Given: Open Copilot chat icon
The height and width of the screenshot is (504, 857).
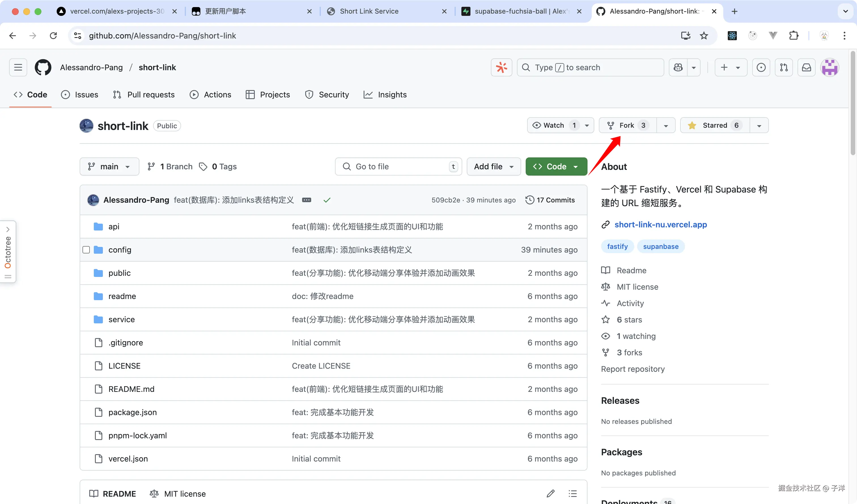Looking at the screenshot, I should (678, 67).
